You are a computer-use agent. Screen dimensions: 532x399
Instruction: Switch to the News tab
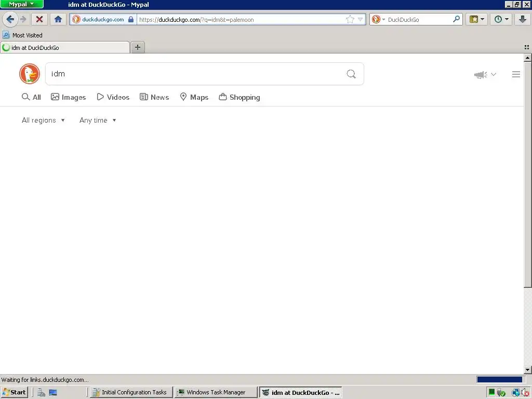click(x=154, y=97)
